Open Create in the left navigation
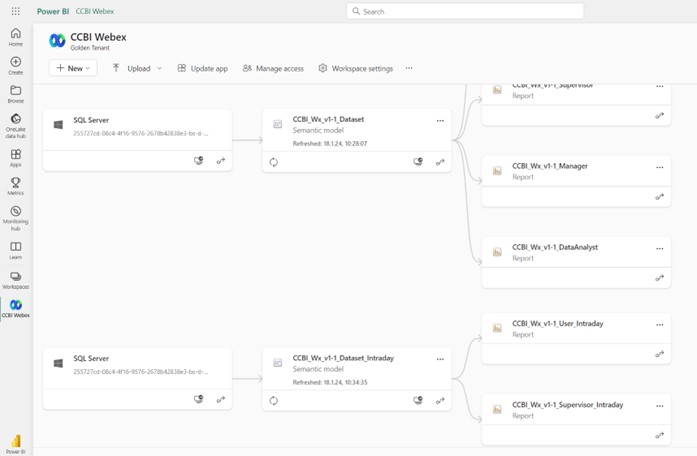This screenshot has width=697, height=456. 16,66
